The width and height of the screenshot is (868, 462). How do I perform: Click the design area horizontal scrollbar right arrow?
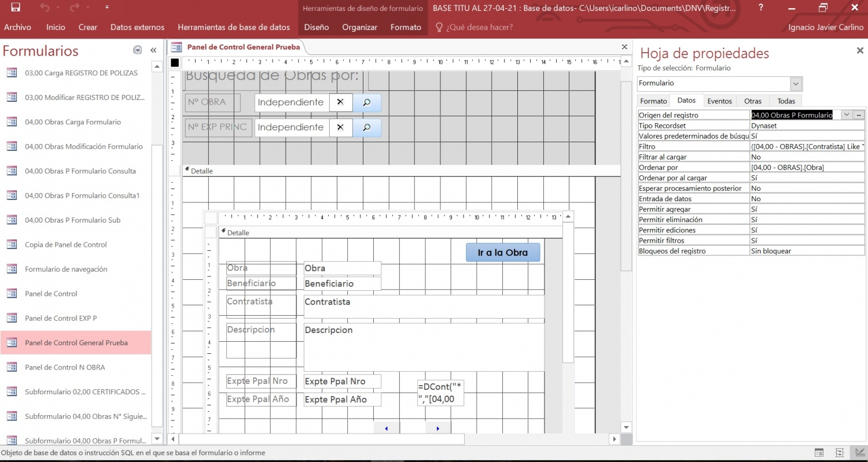(x=615, y=439)
